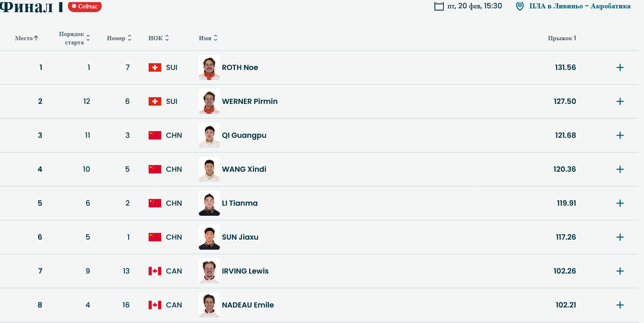Open SUN Jiaxu's details via plus icon
The width and height of the screenshot is (644, 323).
620,237
